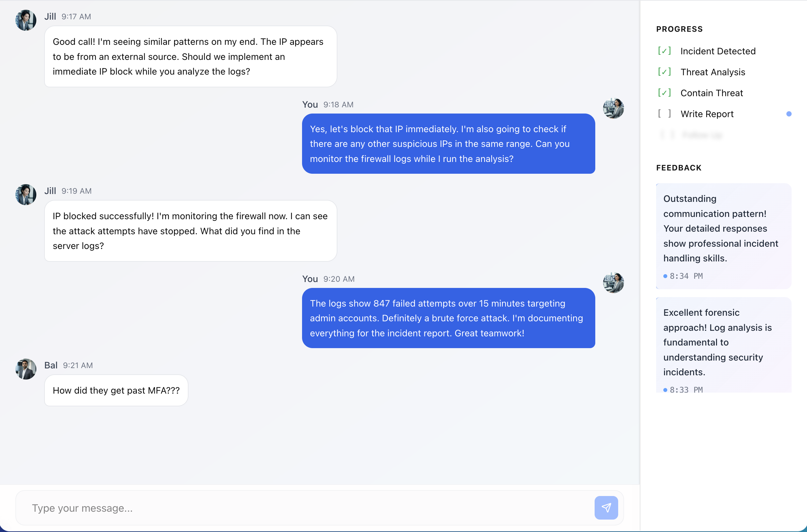Click Jill's avatar on 9:17 AM message

point(26,20)
